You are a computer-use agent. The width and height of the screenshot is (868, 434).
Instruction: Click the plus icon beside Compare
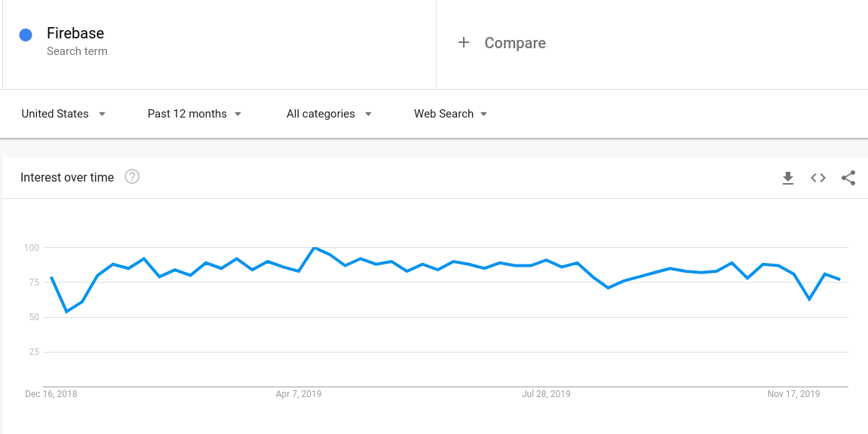pyautogui.click(x=464, y=43)
